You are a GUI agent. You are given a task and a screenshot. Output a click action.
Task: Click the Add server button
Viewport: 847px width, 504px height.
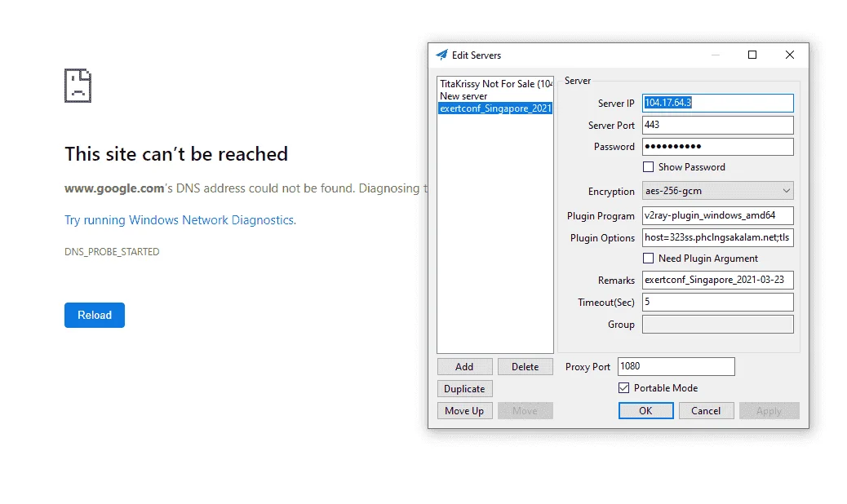click(x=464, y=367)
